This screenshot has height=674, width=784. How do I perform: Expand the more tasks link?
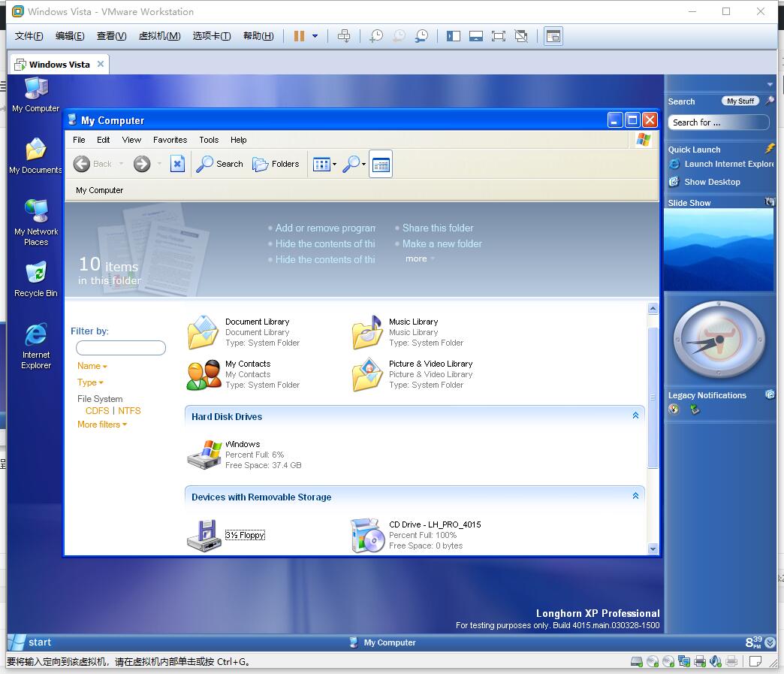420,258
